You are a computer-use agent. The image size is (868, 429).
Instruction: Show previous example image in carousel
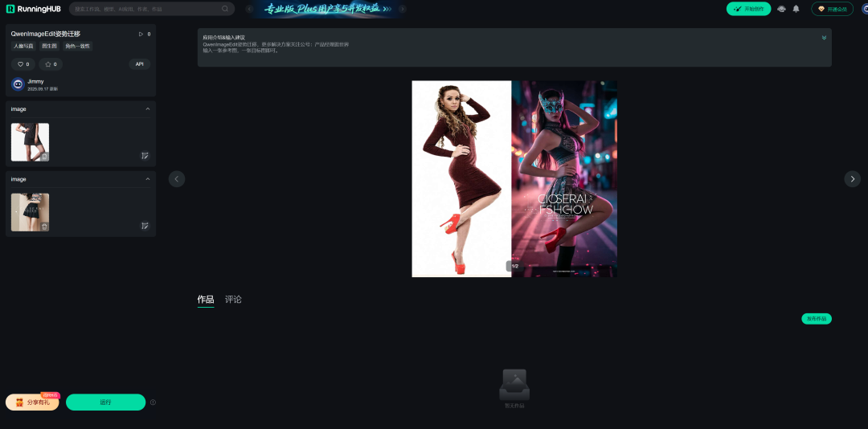click(177, 179)
